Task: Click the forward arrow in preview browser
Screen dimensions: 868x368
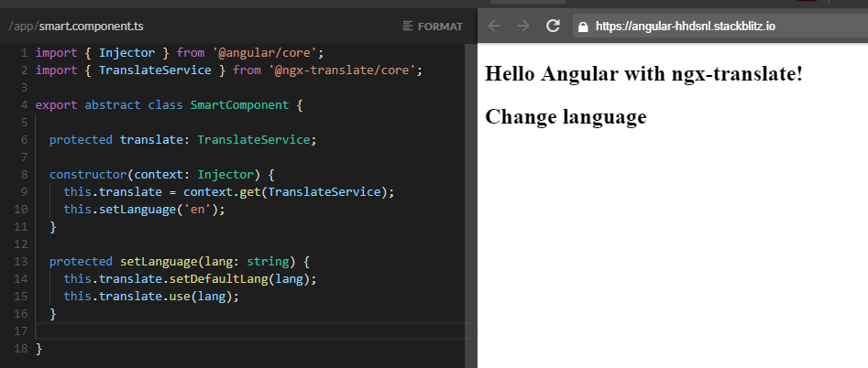Action: pyautogui.click(x=523, y=26)
